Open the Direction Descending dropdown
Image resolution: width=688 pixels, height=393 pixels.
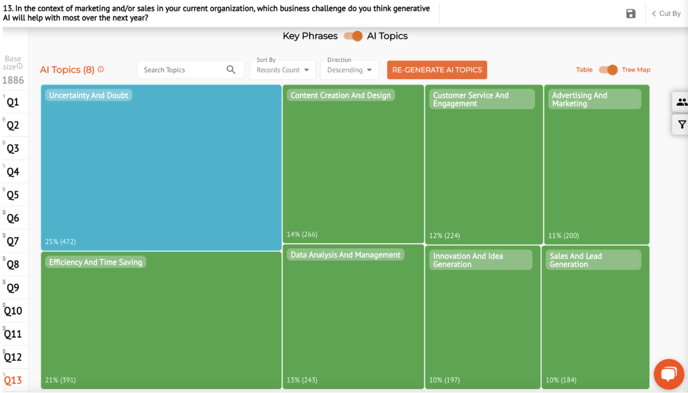click(x=349, y=70)
